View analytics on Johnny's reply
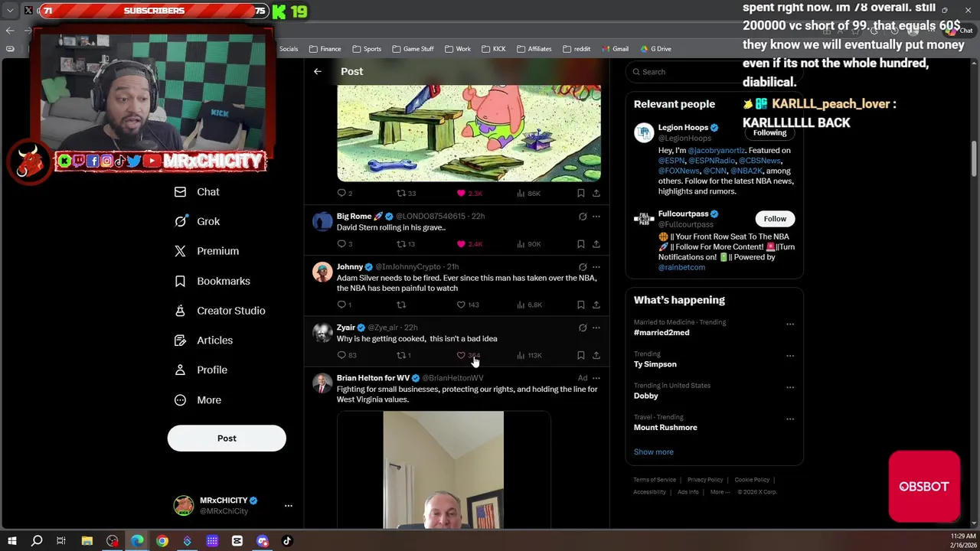This screenshot has width=980, height=551. point(521,305)
